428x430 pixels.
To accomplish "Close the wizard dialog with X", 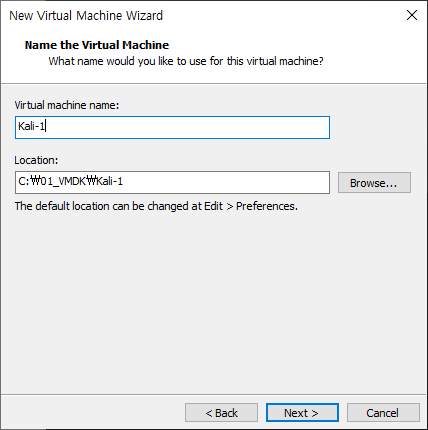I will click(412, 15).
